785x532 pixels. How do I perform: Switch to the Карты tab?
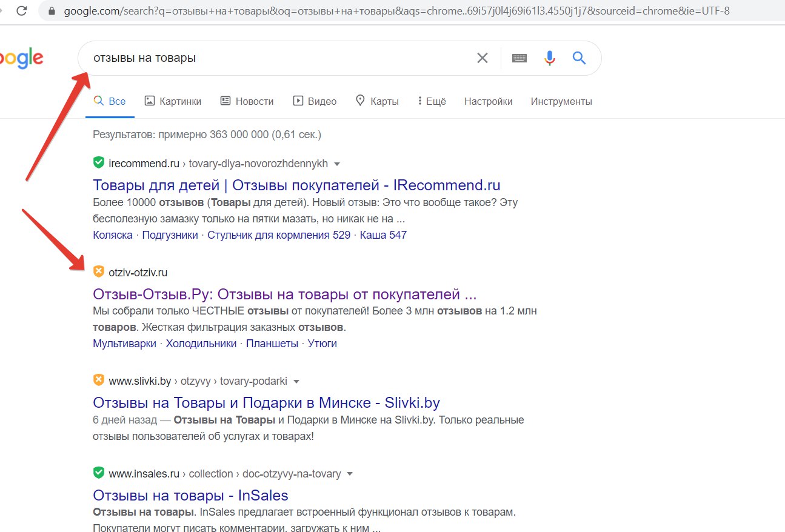click(x=377, y=101)
